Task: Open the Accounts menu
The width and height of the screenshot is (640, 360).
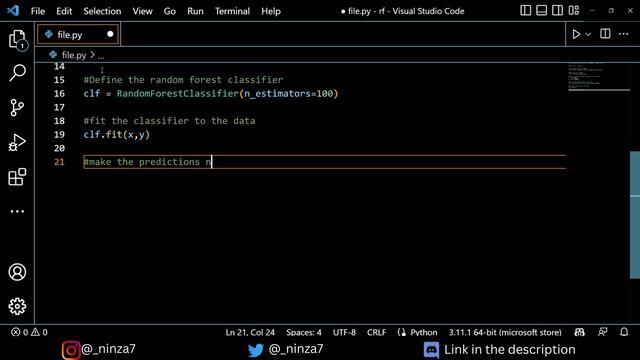Action: coord(17,272)
